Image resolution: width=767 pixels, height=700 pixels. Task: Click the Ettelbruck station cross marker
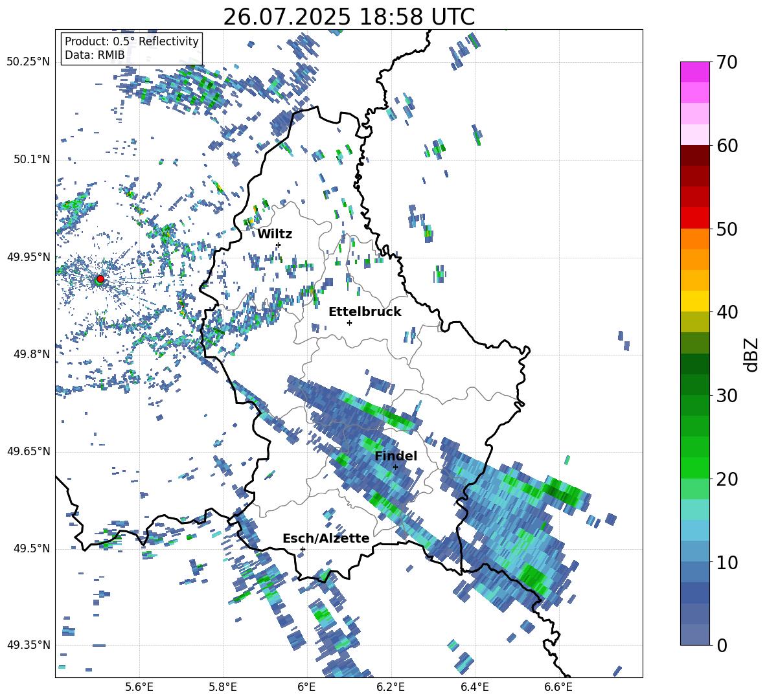(x=349, y=322)
